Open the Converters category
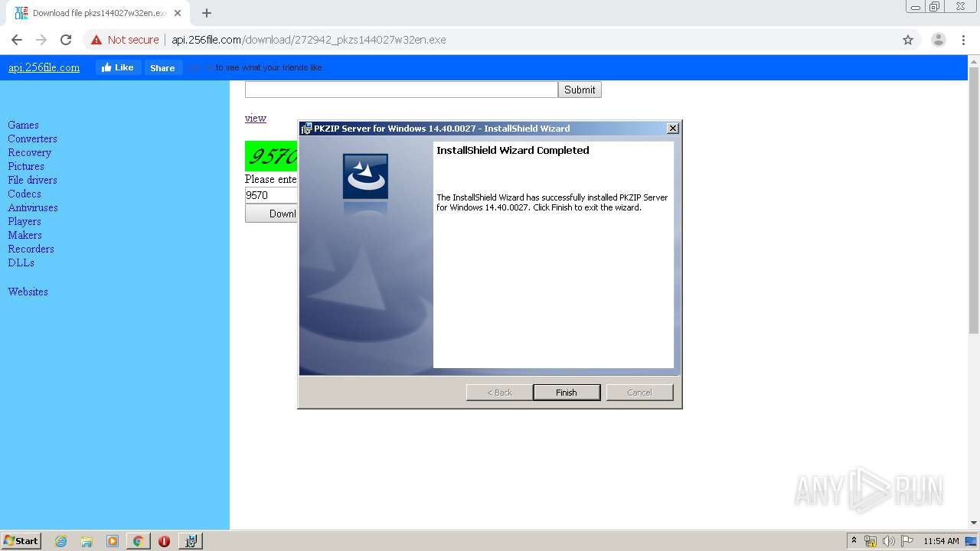980x551 pixels. 32,139
